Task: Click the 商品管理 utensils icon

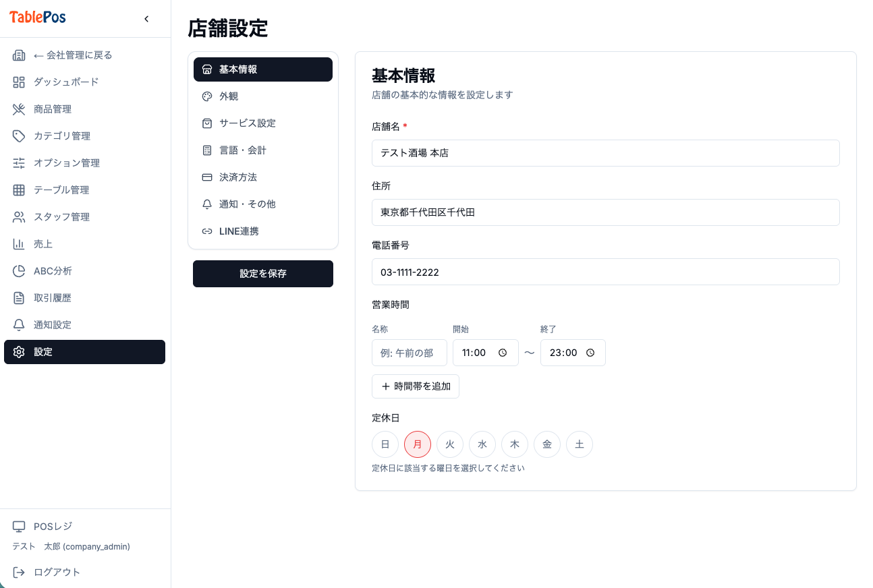Action: [x=19, y=109]
